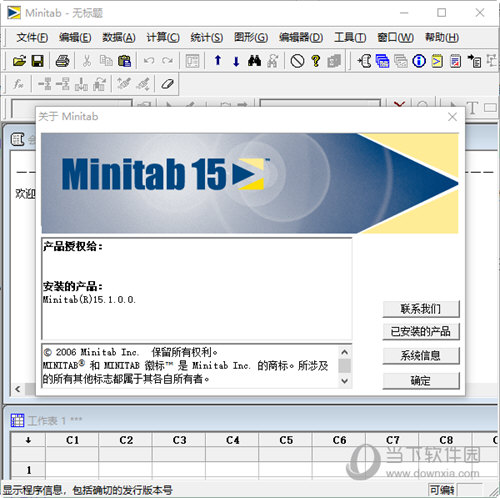Select the C5 column header
500x498 pixels.
tap(286, 440)
